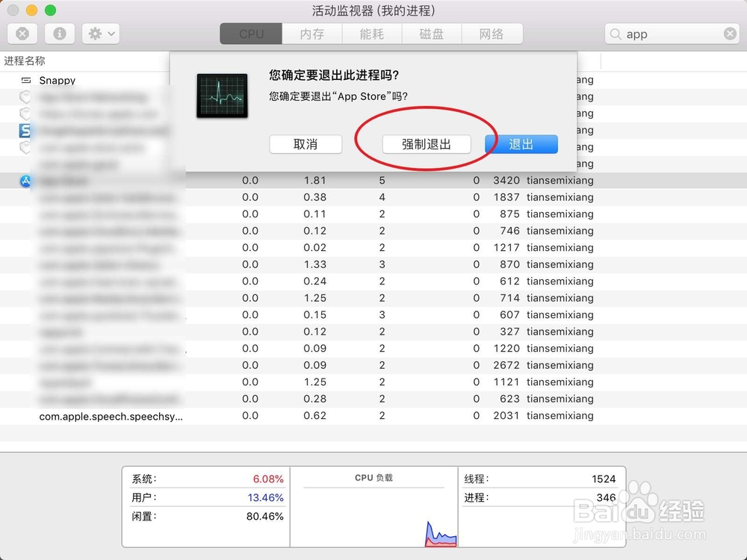
Task: Click the App Store icon in process list
Action: point(25,181)
